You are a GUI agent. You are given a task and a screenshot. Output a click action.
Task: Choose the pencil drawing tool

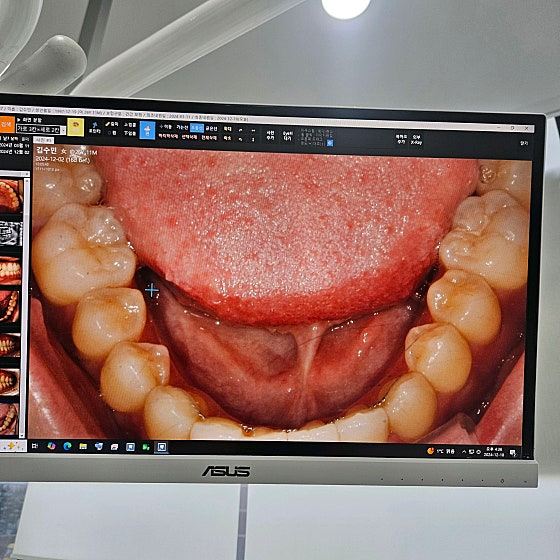tap(112, 124)
